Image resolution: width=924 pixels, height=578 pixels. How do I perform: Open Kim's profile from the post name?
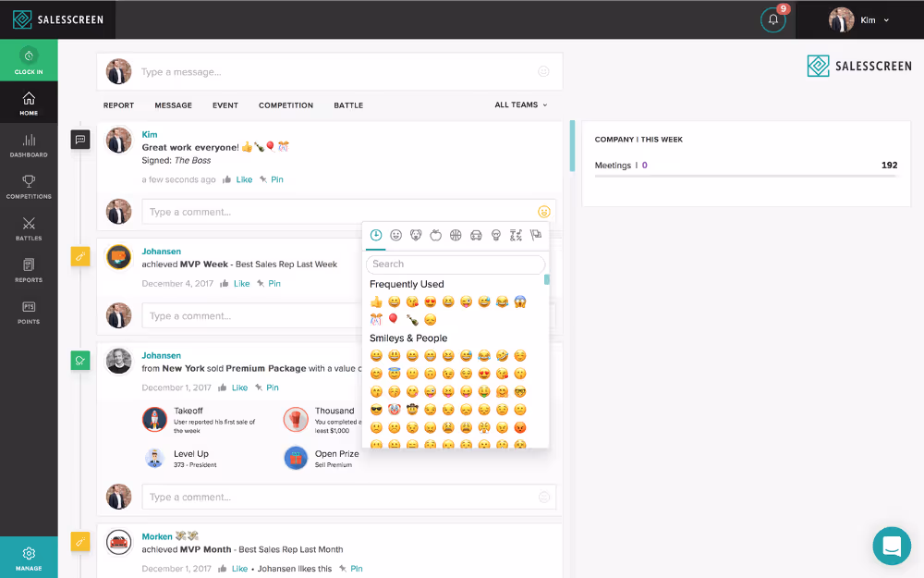tap(150, 134)
